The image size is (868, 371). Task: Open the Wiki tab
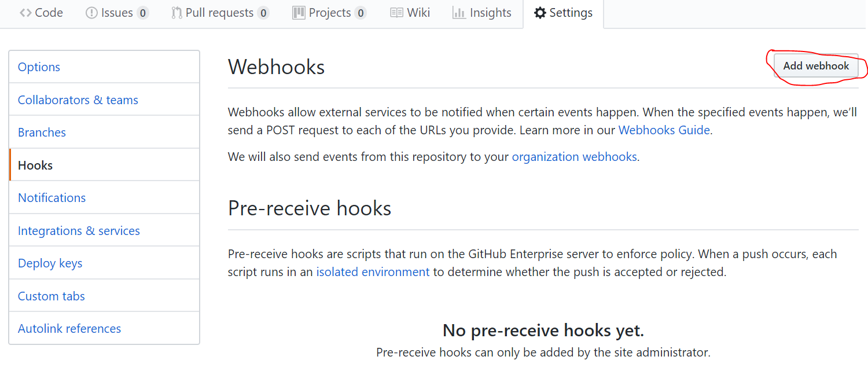click(x=410, y=13)
